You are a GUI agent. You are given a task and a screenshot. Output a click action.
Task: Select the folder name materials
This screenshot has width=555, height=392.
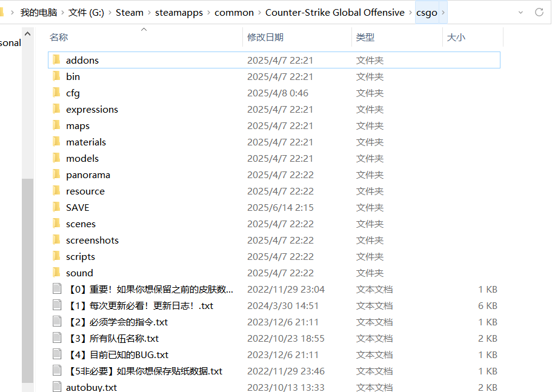point(86,142)
